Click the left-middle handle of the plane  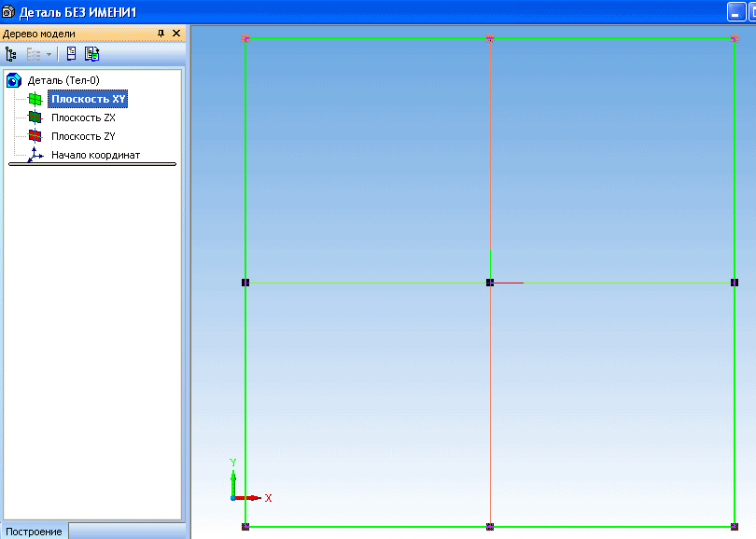tap(245, 283)
